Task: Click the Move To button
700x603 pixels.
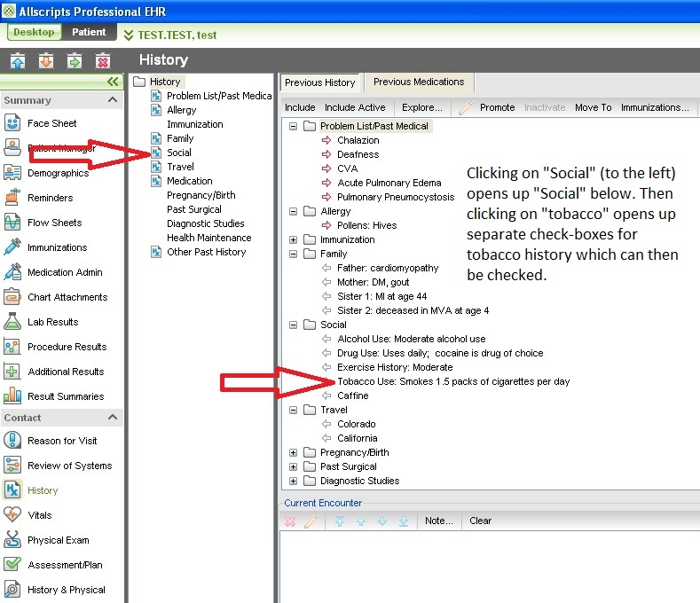Action: [593, 107]
